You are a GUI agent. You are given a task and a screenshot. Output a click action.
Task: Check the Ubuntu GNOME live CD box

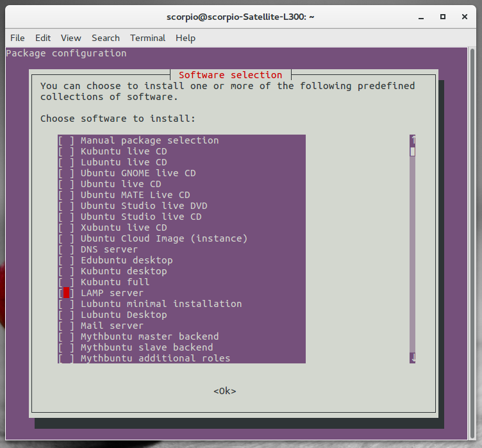(67, 173)
